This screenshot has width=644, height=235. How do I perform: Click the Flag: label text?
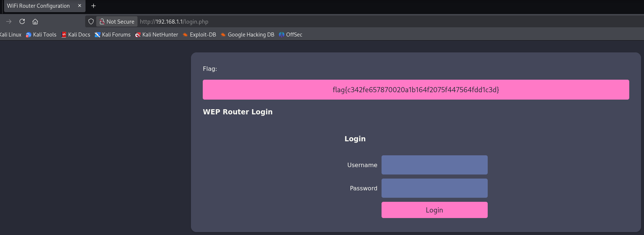pyautogui.click(x=210, y=69)
